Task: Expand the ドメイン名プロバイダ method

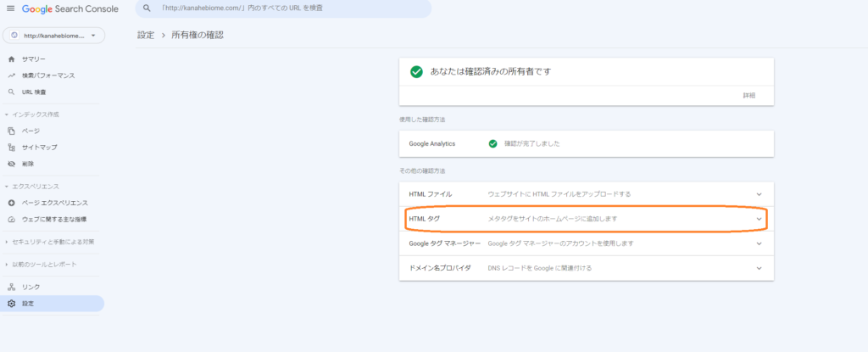Action: tap(759, 268)
